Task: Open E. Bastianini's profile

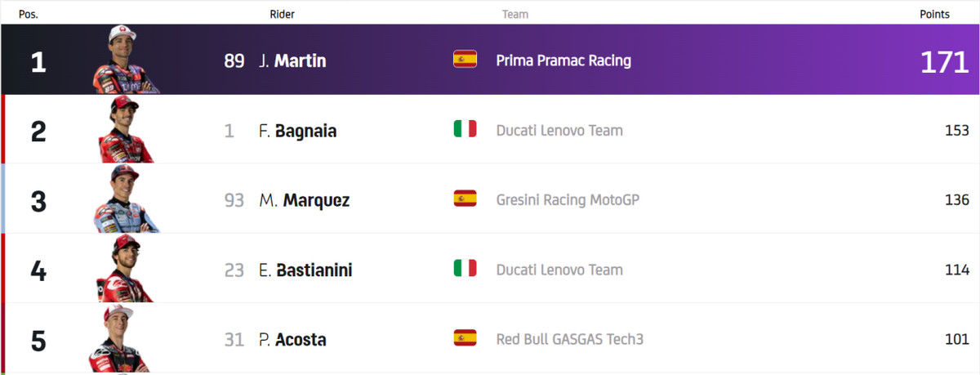Action: (x=305, y=270)
